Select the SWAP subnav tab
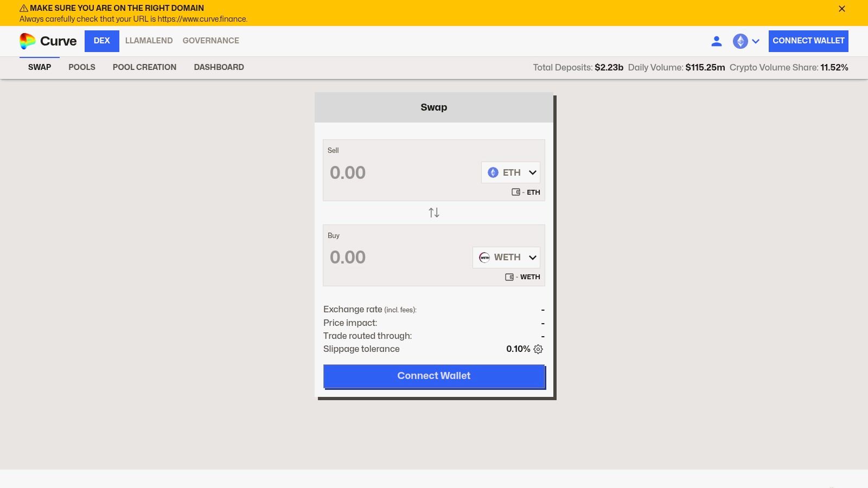 click(x=40, y=67)
